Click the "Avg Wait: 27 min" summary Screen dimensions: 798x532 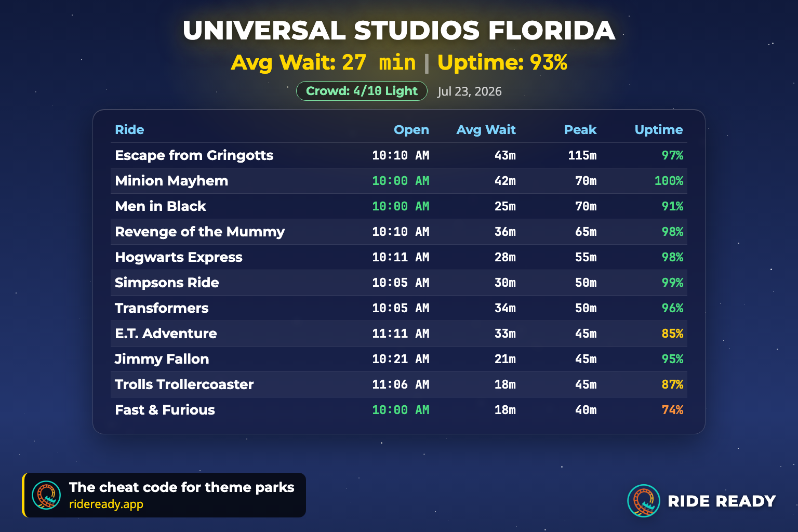324,62
